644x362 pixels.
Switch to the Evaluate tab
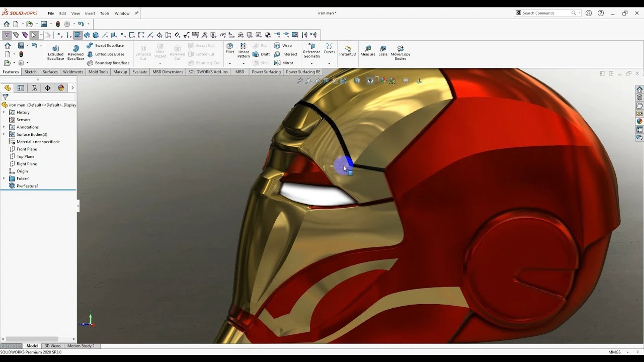coord(140,72)
